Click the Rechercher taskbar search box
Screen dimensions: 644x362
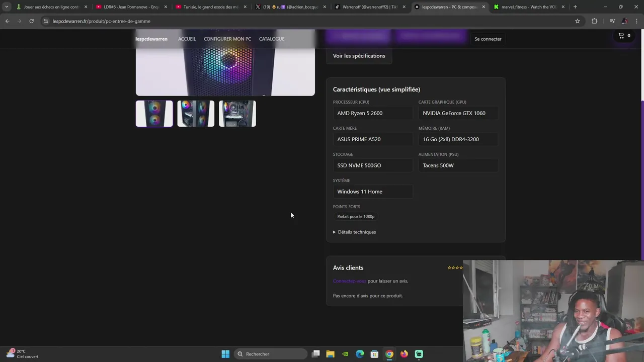271,354
